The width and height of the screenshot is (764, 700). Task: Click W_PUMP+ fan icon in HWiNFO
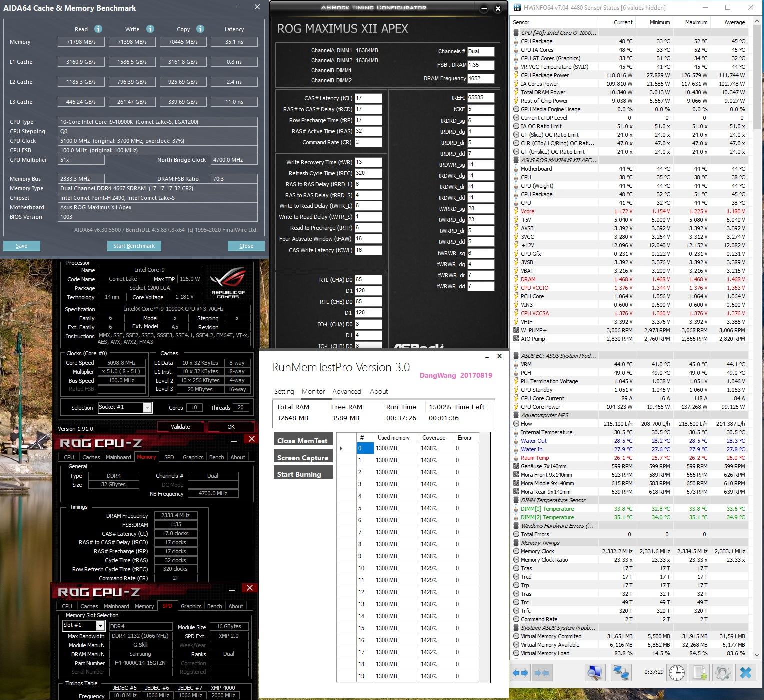click(x=516, y=330)
